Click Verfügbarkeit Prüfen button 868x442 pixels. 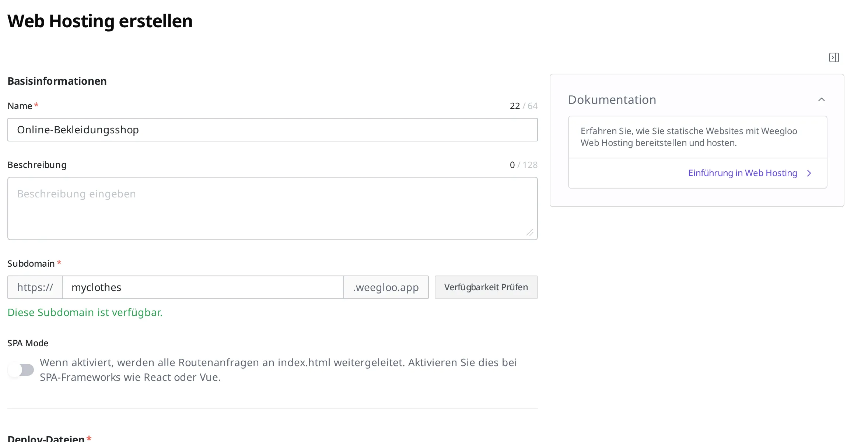tap(486, 287)
